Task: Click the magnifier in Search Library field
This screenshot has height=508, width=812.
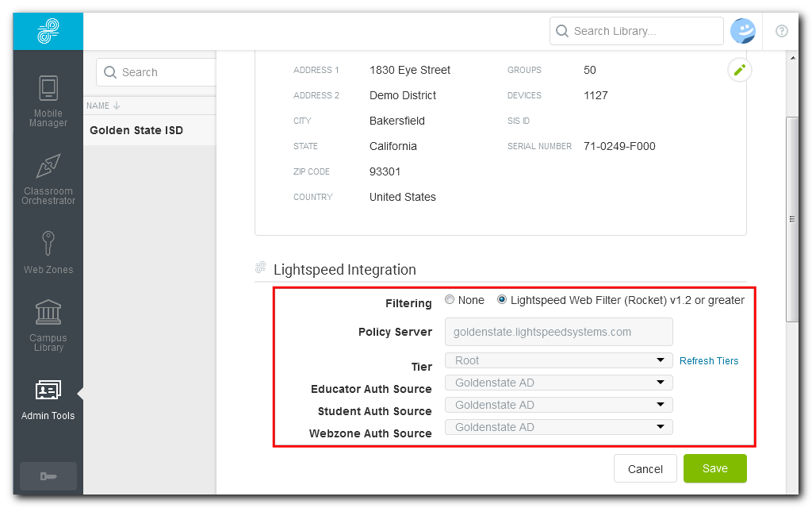Action: click(562, 31)
